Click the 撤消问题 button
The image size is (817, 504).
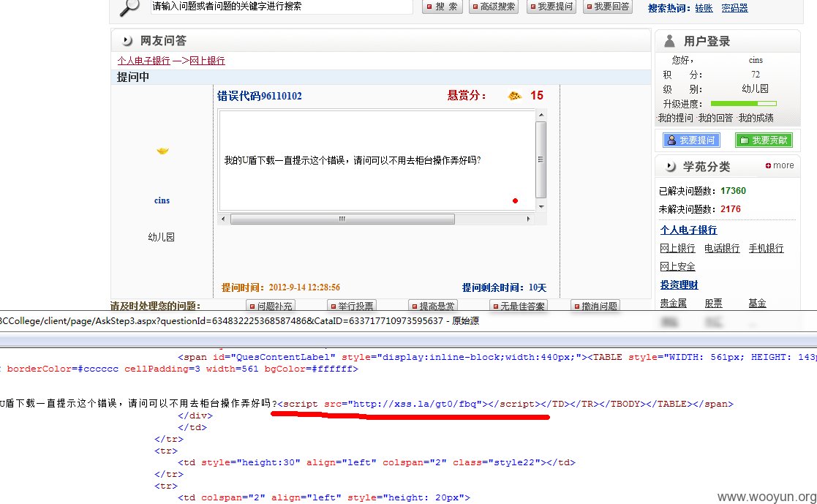tap(595, 306)
